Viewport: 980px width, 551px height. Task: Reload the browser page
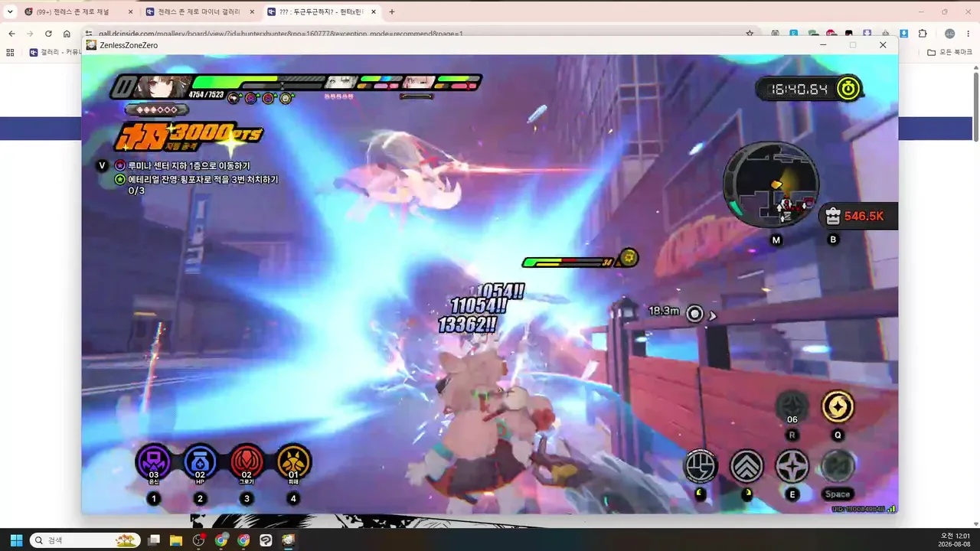pos(48,34)
